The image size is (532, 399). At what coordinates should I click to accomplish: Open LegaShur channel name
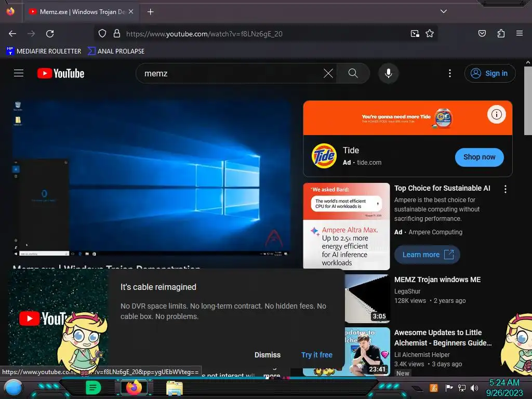tap(407, 291)
